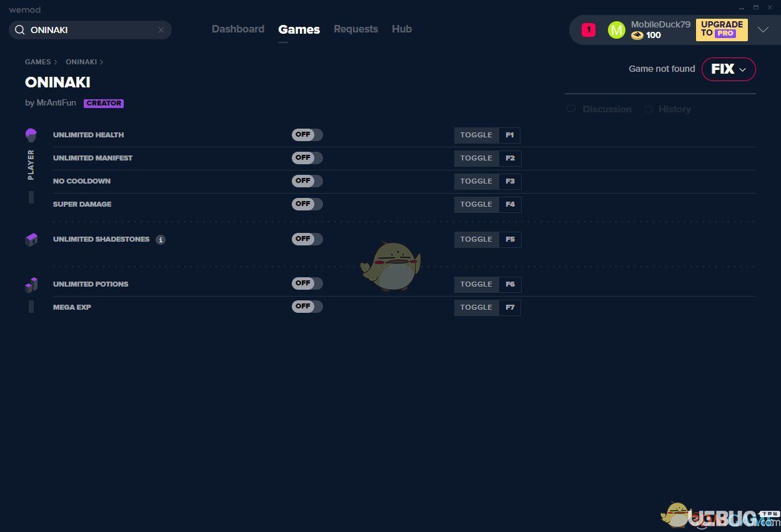Click TOGGLE button for Unlimited Potions
781x532 pixels.
click(x=477, y=284)
